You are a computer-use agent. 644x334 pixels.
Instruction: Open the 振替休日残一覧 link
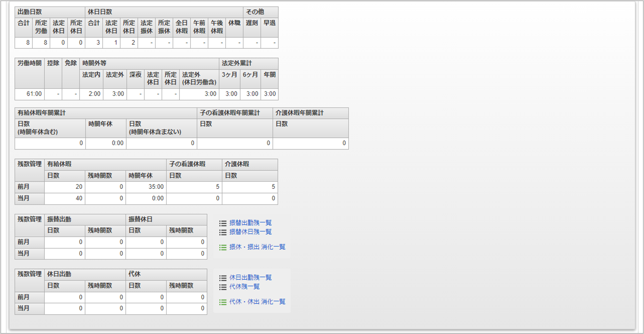click(250, 232)
